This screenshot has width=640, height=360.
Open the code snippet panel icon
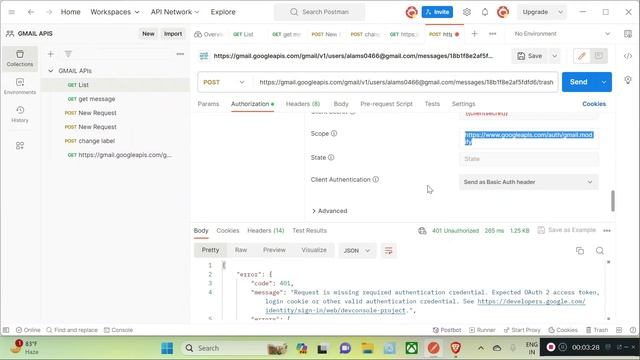coord(628,56)
